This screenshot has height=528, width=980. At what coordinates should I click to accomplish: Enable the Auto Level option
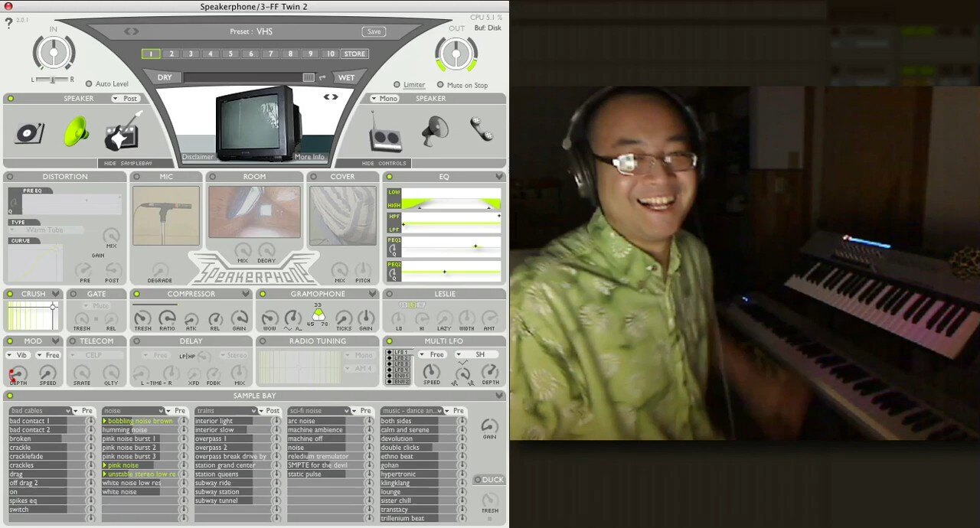click(x=89, y=84)
